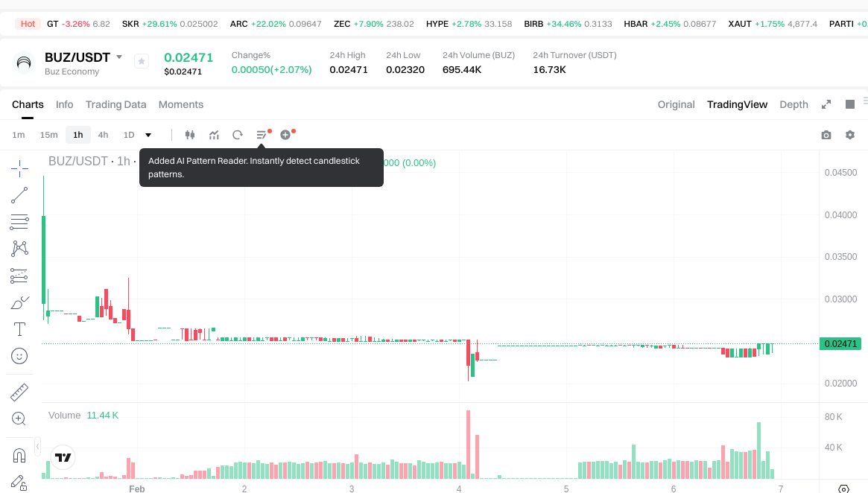Screen dimensions: 868x493
Task: Click the TradingView logo on chart
Action: click(x=63, y=457)
